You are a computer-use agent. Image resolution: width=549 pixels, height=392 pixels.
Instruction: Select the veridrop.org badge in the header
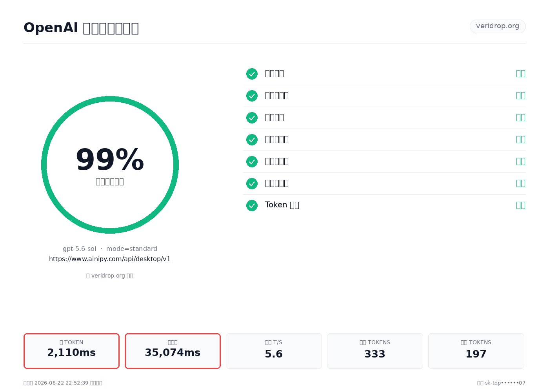(498, 26)
